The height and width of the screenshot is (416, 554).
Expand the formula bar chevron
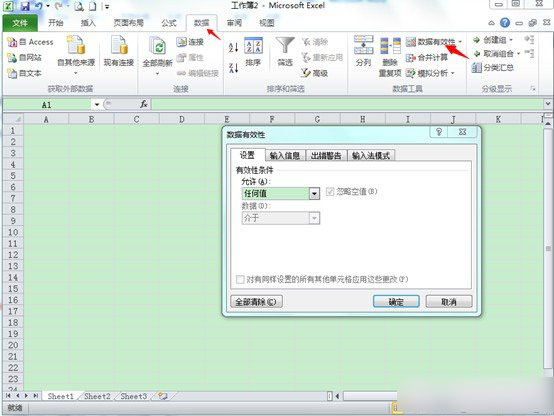pos(548,104)
